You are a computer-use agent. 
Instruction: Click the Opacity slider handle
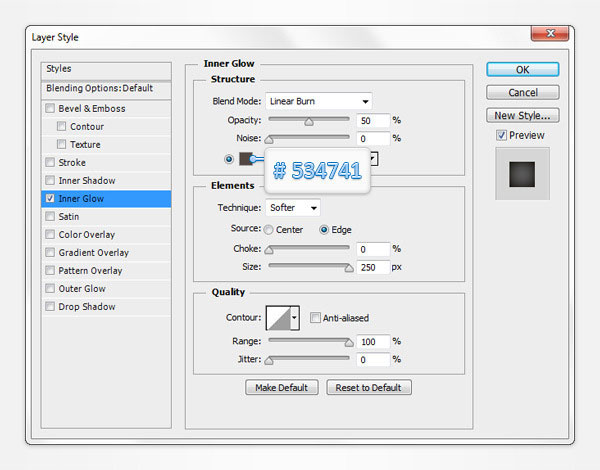[309, 122]
